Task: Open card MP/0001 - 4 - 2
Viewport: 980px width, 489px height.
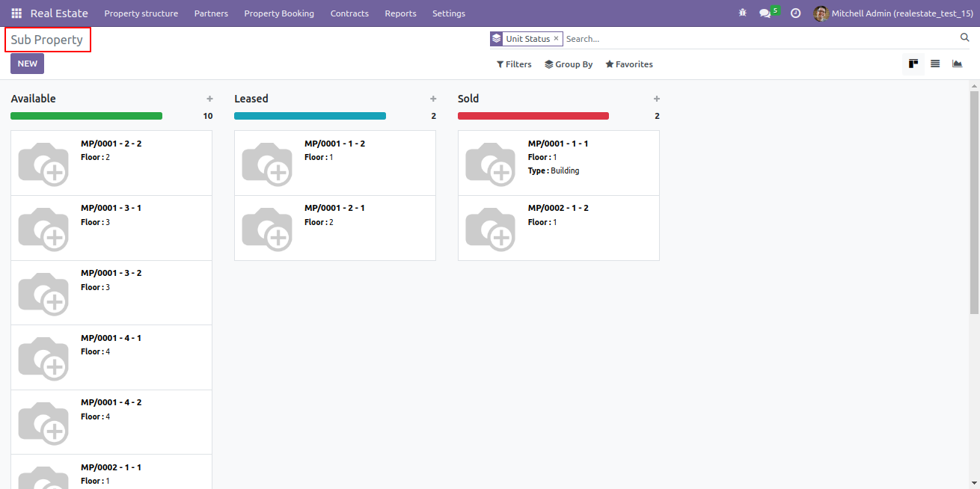Action: [x=111, y=422]
